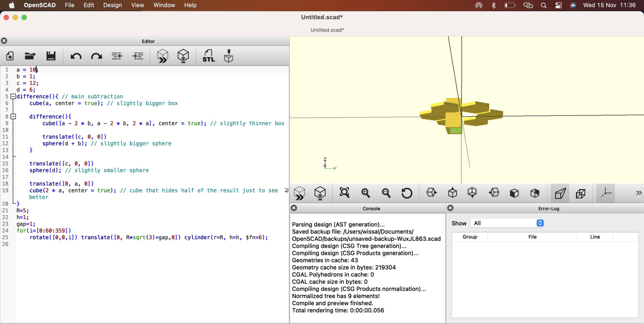
Task: Place cursor on line 'a = 10;'
Action: tap(27, 70)
